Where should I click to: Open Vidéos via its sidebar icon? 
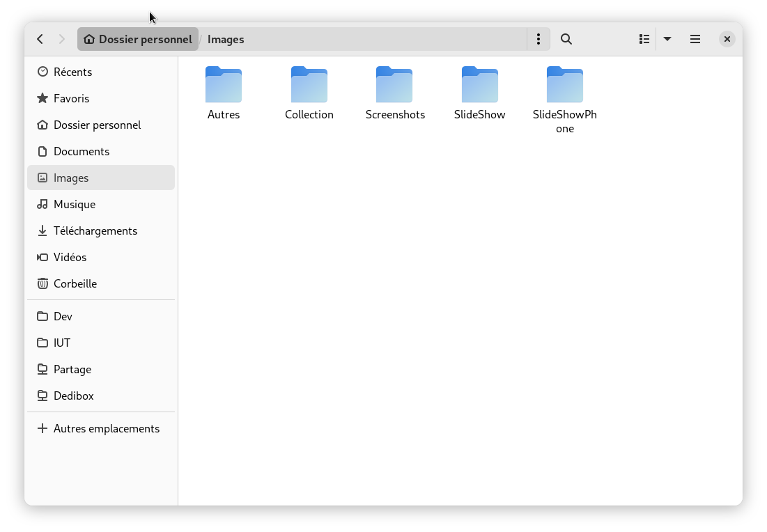(x=42, y=257)
